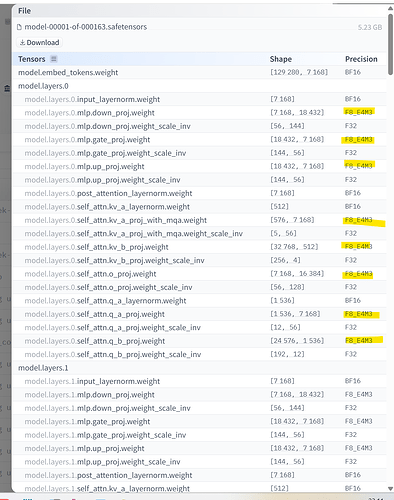This screenshot has width=394, height=500.
Task: Select model.layers.1.mlp.gate_proj.weight
Action: tap(199, 422)
